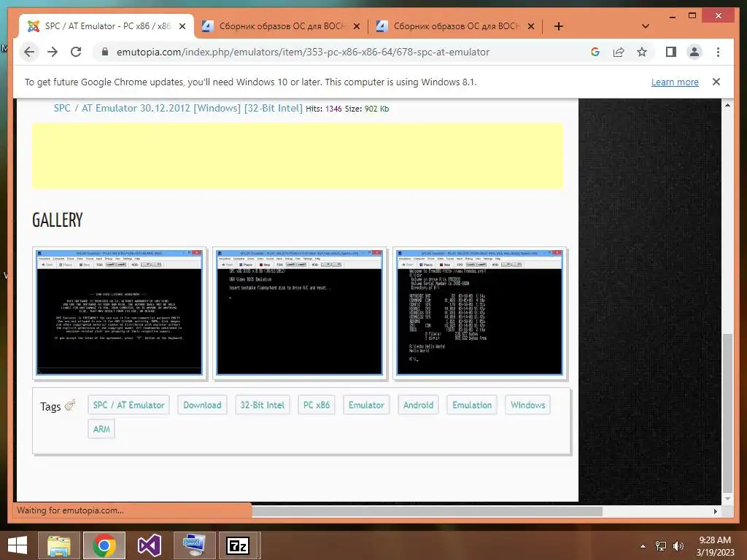
Task: Select the Download tag
Action: pos(202,405)
